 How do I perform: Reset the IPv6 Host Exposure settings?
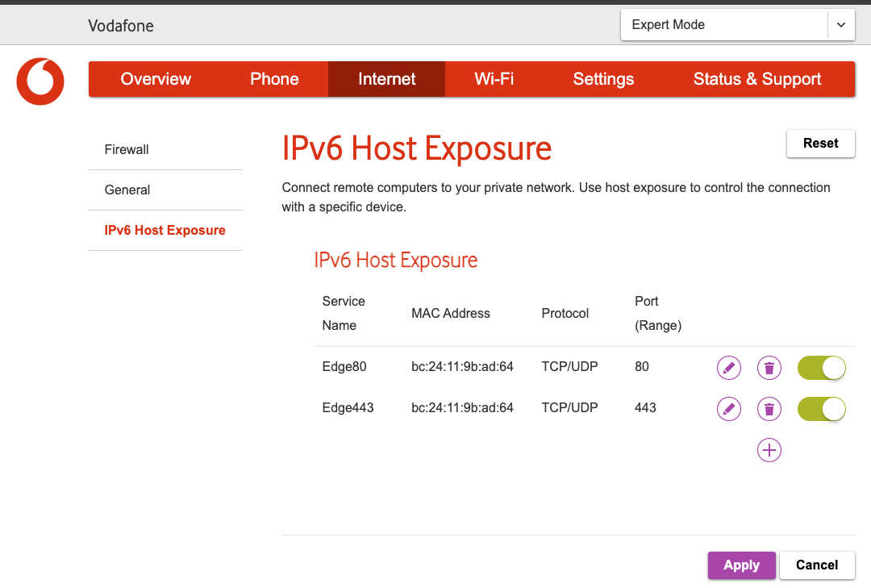pos(820,143)
